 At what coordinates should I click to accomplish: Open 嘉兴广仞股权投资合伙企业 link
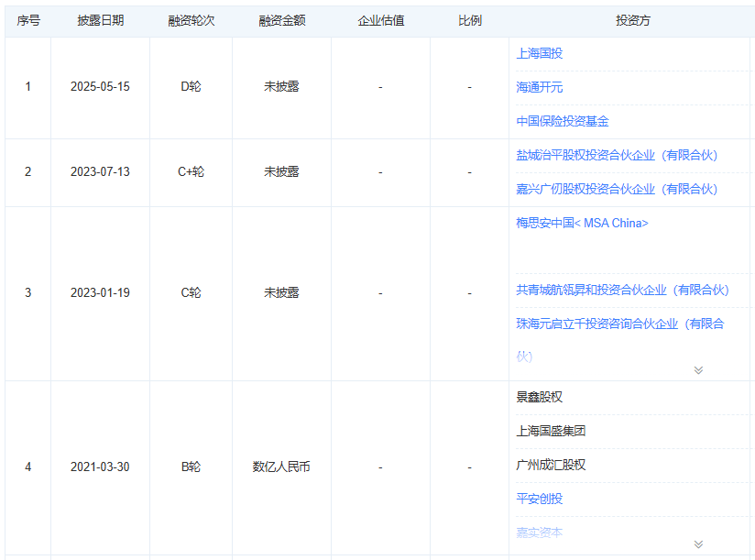(617, 189)
